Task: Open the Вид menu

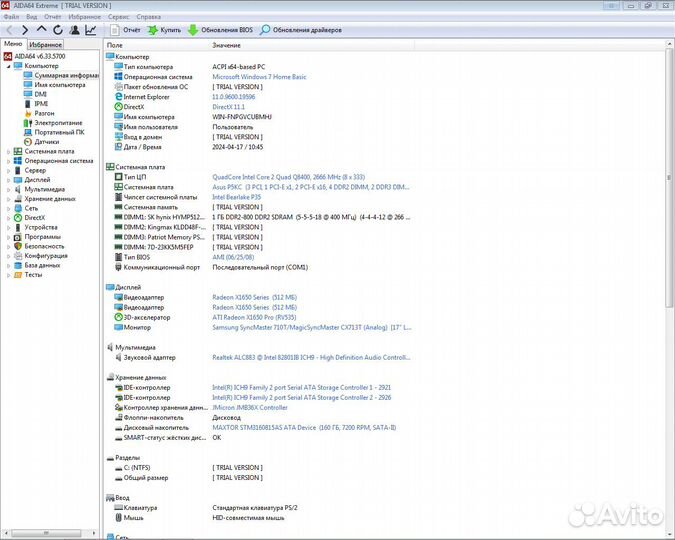Action: pos(31,17)
